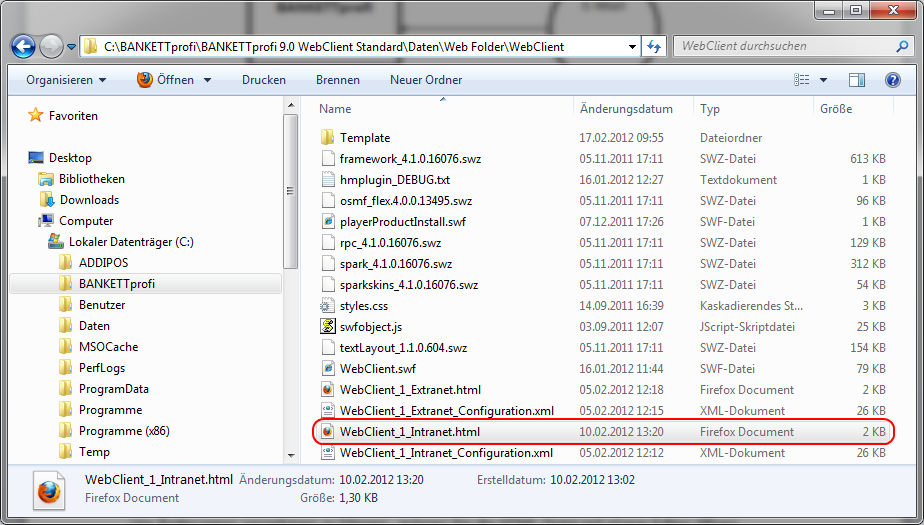The image size is (924, 525).
Task: Toggle the preview pane icon
Action: pos(857,80)
